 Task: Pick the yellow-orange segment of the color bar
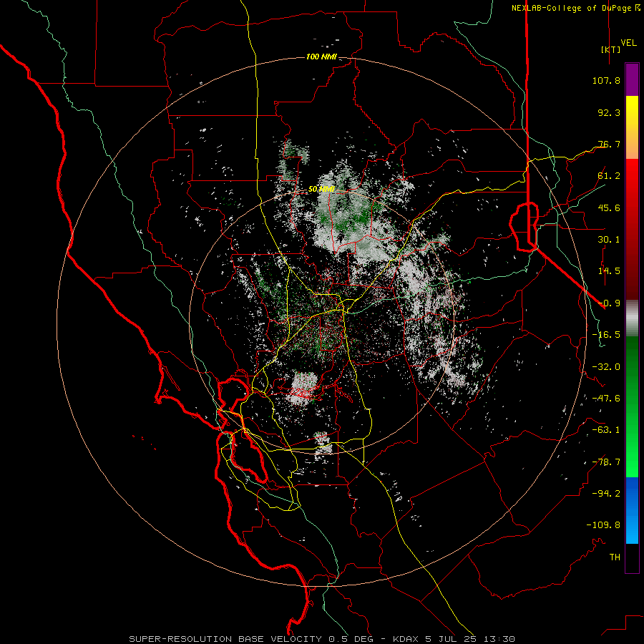coord(632,127)
